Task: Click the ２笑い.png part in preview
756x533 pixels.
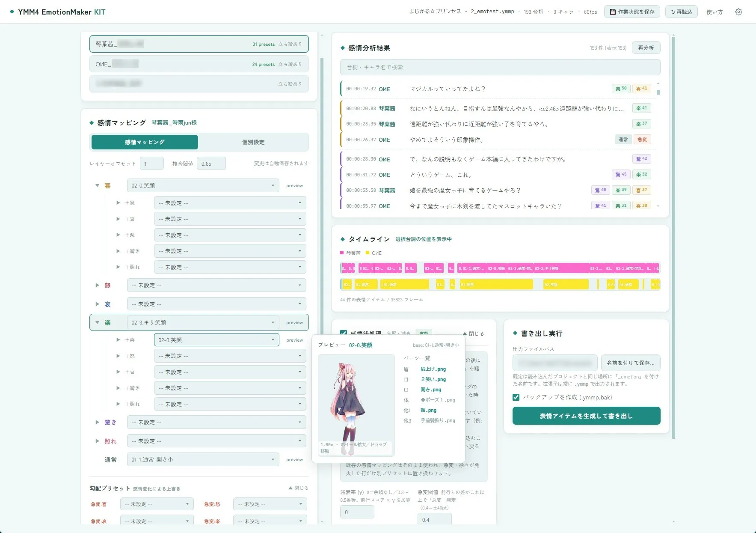Action: [433, 379]
